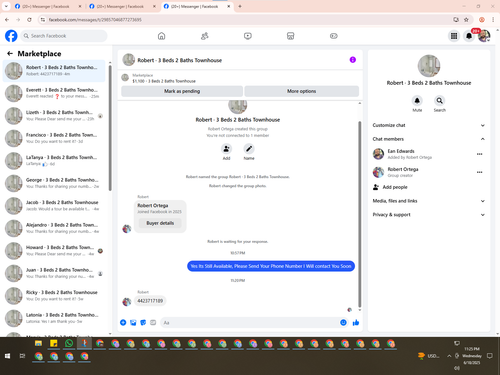500x375 pixels.
Task: Expand Media, files and links section
Action: [x=429, y=201]
